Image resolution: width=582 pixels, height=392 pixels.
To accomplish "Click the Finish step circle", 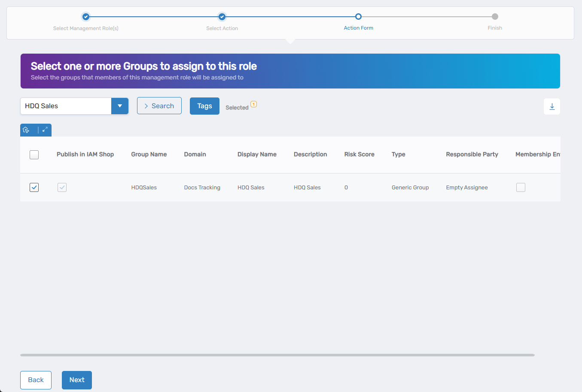I will click(x=495, y=16).
